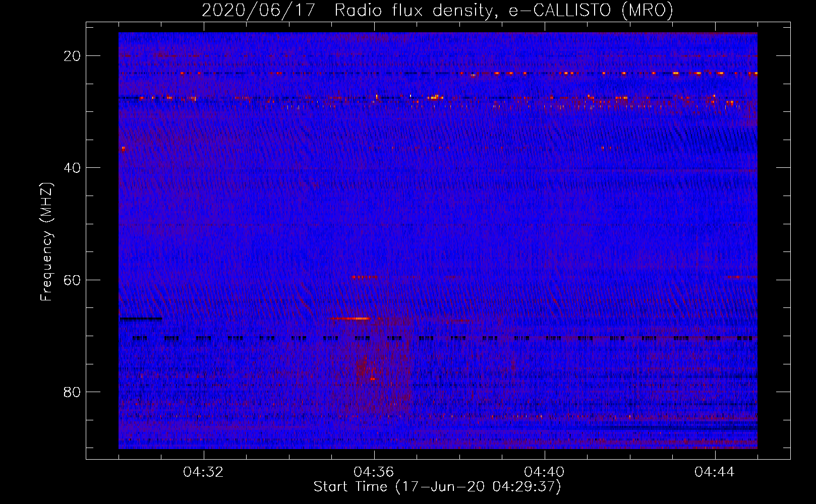Click the plot title "2020/06/17 Radio flux density, e-CALLISTO (MRO)"
The height and width of the screenshot is (504, 816).
click(437, 11)
